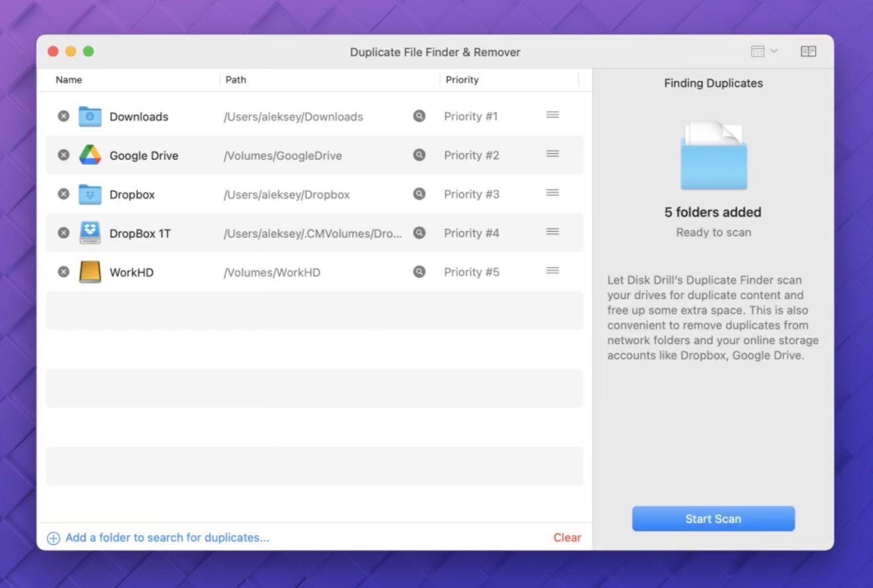Open the help book icon

808,52
